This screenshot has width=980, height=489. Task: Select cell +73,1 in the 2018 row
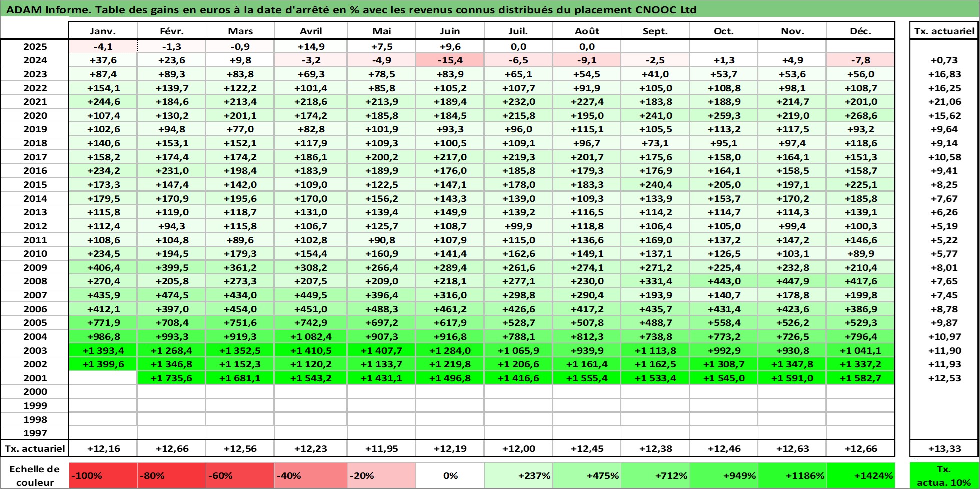pos(655,143)
